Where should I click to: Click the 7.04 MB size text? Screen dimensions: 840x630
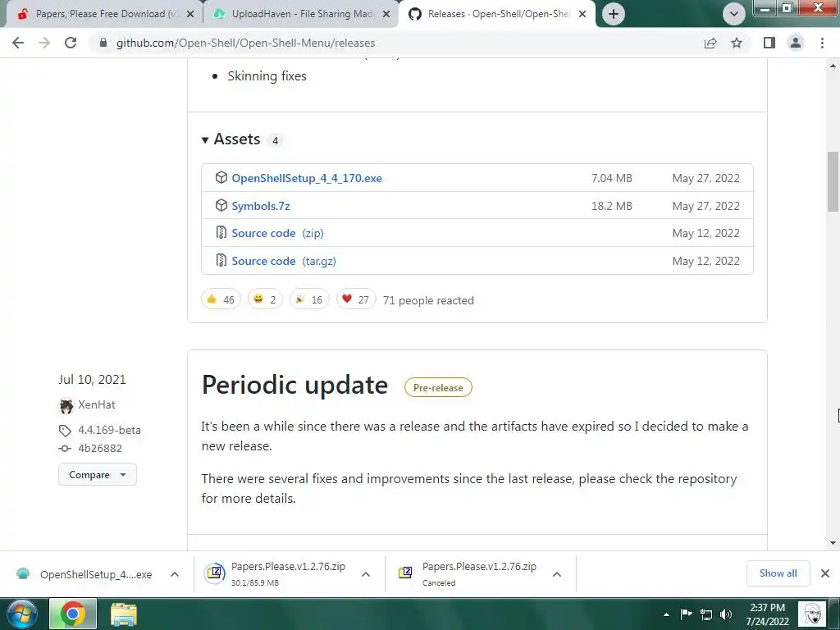coord(612,178)
